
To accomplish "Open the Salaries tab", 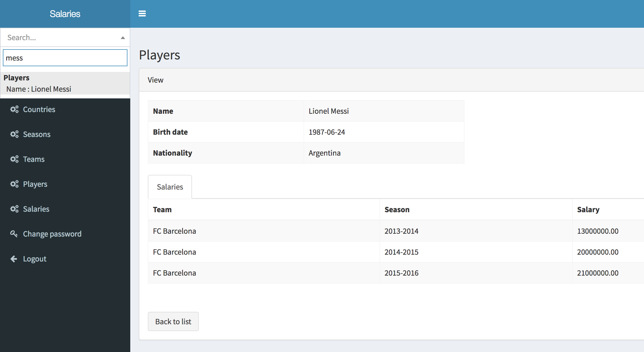I will click(170, 187).
